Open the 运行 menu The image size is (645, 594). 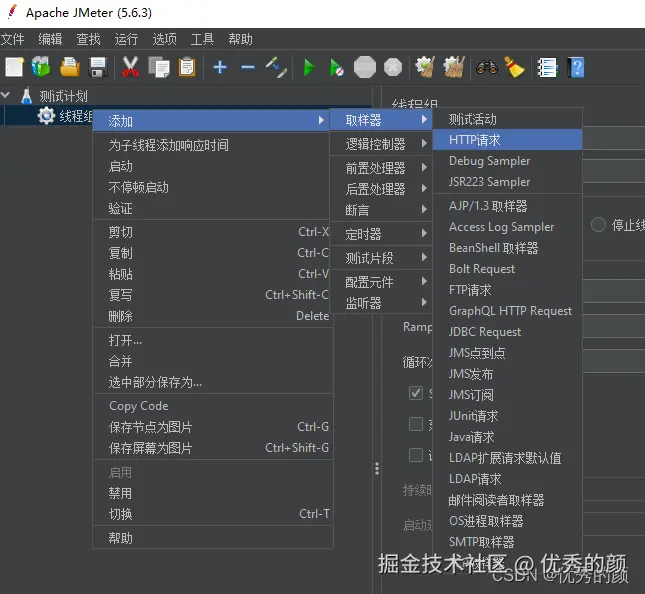126,39
